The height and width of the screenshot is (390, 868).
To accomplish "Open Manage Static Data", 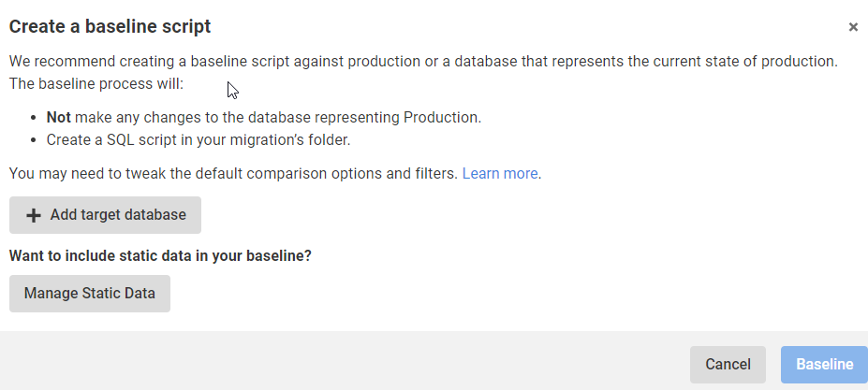I will (x=90, y=294).
